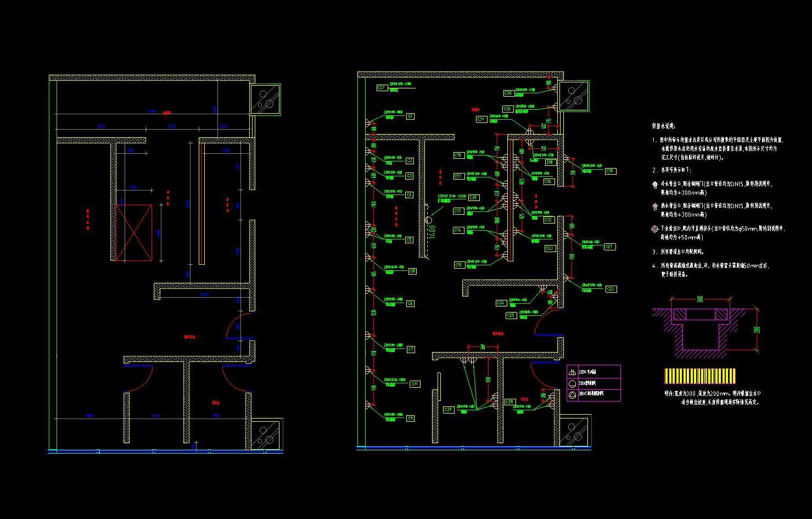Pick the circle outlet symbol beside C30
The height and width of the screenshot is (519, 812).
428,220
